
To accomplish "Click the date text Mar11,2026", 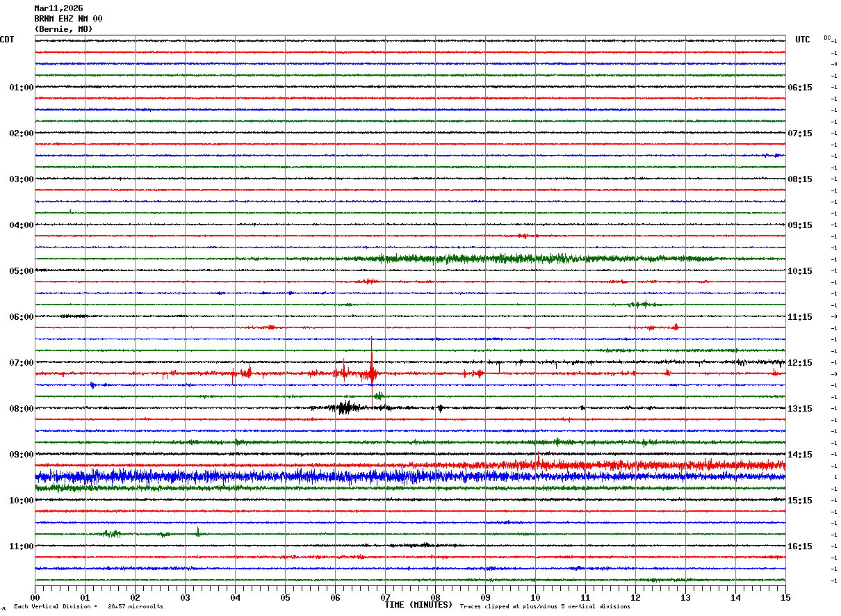I will point(58,8).
